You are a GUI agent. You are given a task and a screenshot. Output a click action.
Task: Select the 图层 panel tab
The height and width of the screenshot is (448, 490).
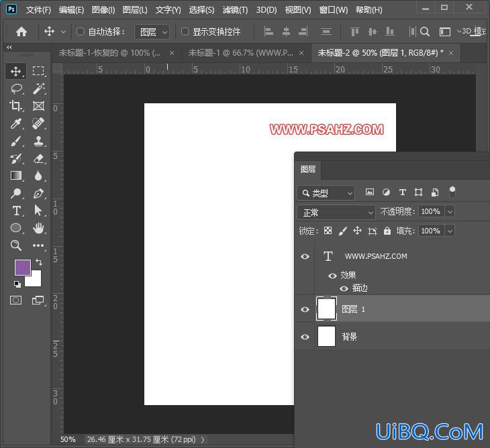pyautogui.click(x=308, y=170)
